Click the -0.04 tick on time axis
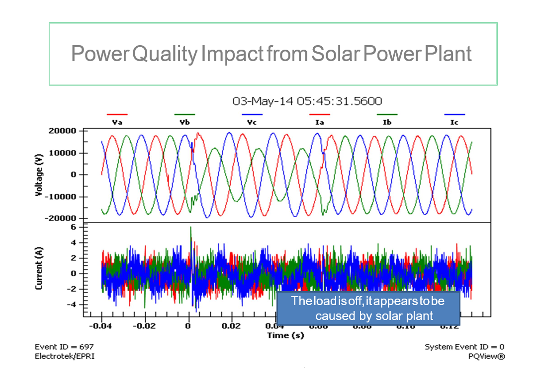Screen dimensions: 539x392 [x=101, y=326]
